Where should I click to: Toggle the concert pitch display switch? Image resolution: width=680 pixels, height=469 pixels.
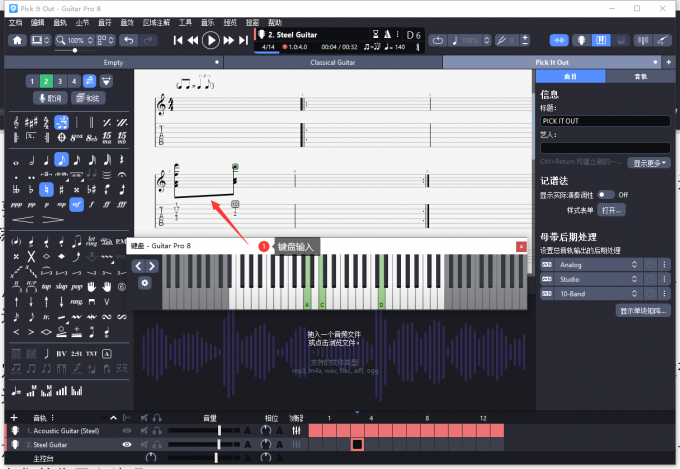point(606,194)
